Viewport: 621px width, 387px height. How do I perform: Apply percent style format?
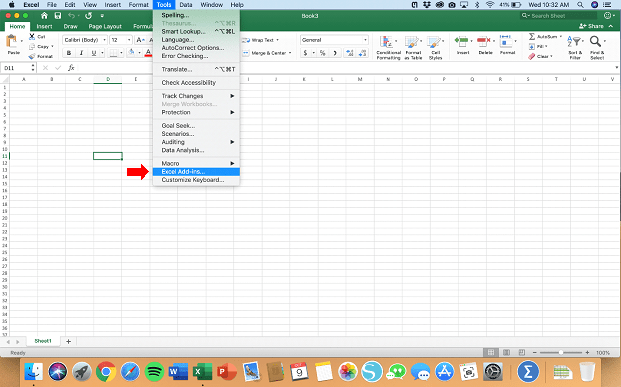(x=322, y=53)
